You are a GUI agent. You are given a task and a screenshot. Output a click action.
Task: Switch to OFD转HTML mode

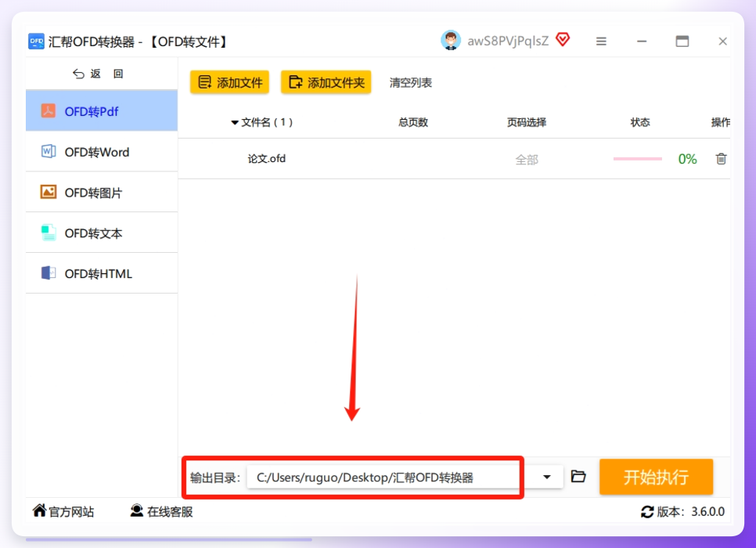click(102, 273)
